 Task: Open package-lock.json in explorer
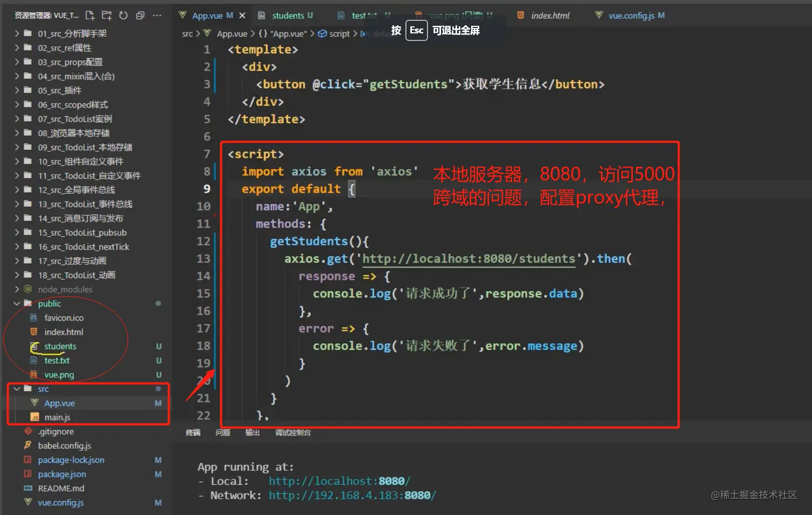tap(71, 460)
